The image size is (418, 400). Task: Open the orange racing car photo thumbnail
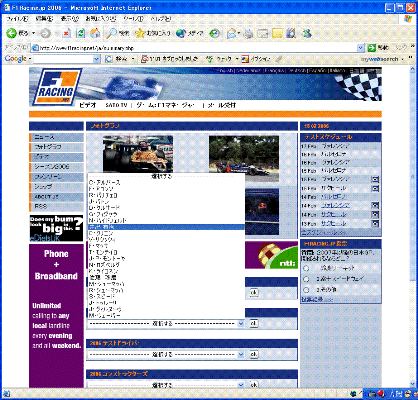[138, 154]
